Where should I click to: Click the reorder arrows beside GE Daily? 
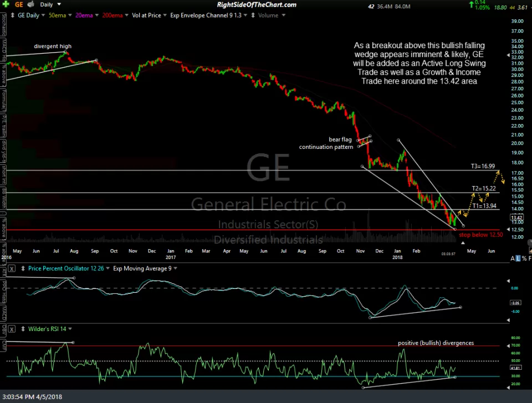pyautogui.click(x=13, y=15)
